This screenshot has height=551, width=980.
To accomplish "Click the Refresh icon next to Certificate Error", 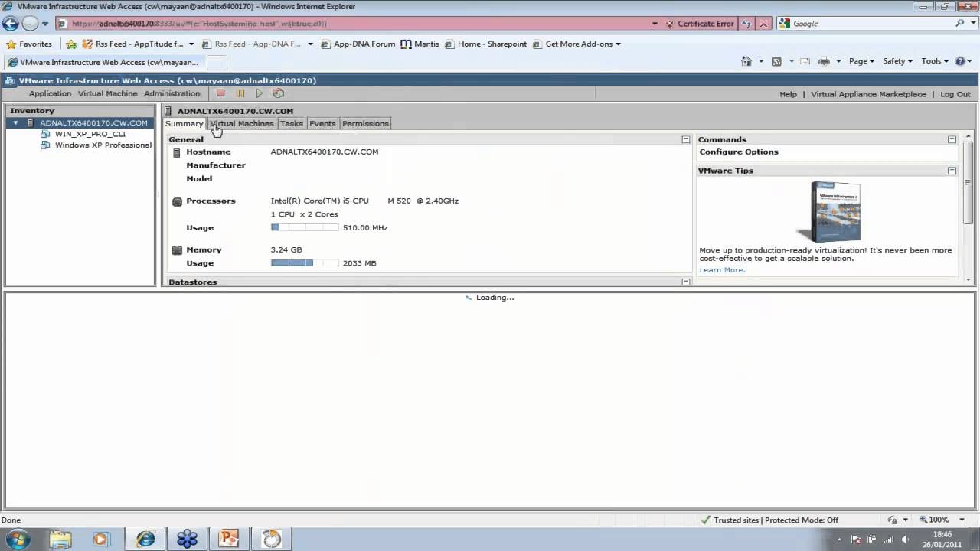I will pyautogui.click(x=746, y=24).
